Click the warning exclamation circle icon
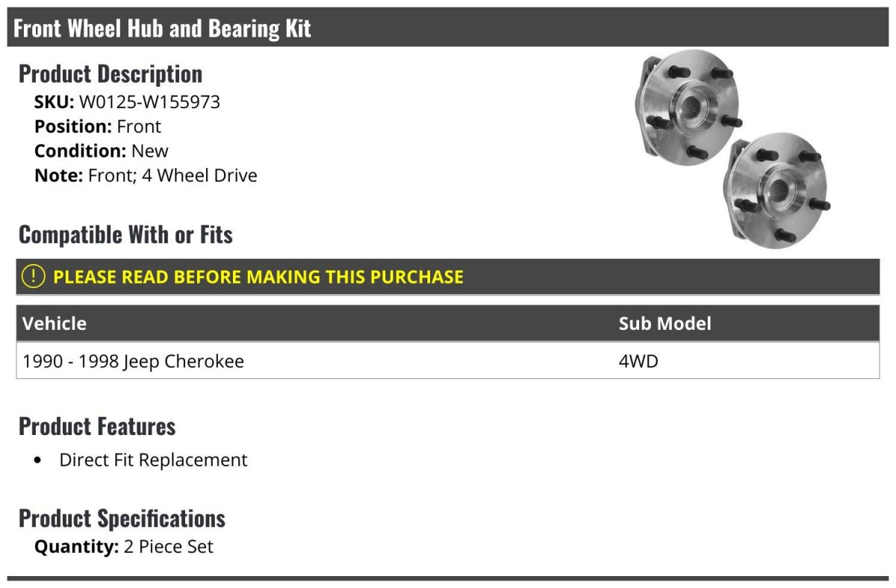Image resolution: width=896 pixels, height=588 pixels. click(x=34, y=276)
